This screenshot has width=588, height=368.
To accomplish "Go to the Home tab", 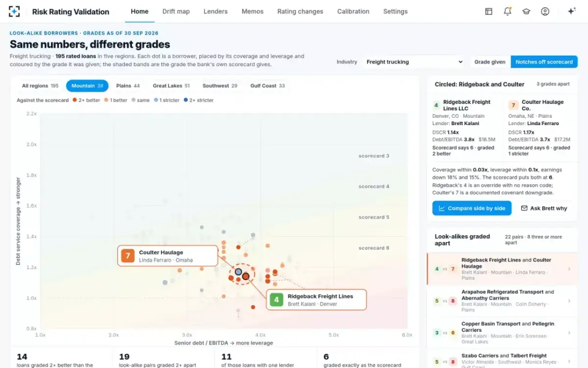I will [140, 11].
